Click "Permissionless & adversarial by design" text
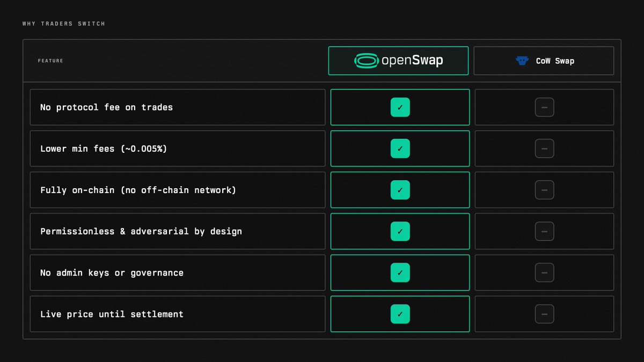Image resolution: width=644 pixels, height=362 pixels. 141,232
